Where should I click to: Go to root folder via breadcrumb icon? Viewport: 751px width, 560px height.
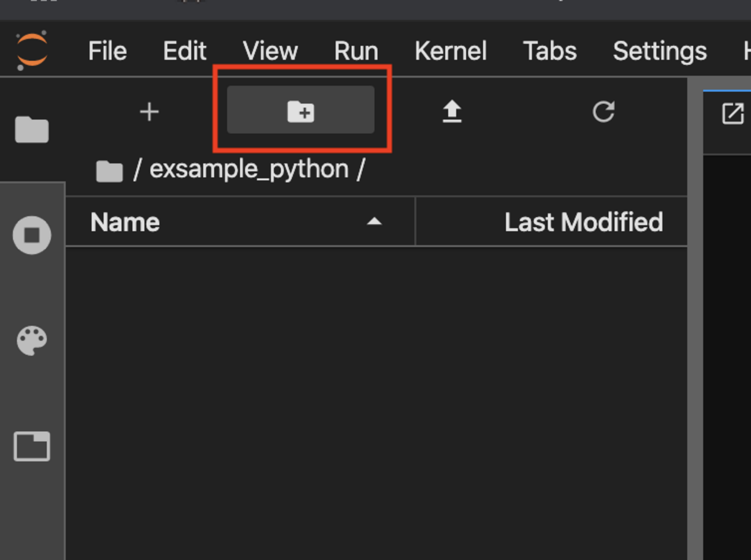click(x=109, y=171)
